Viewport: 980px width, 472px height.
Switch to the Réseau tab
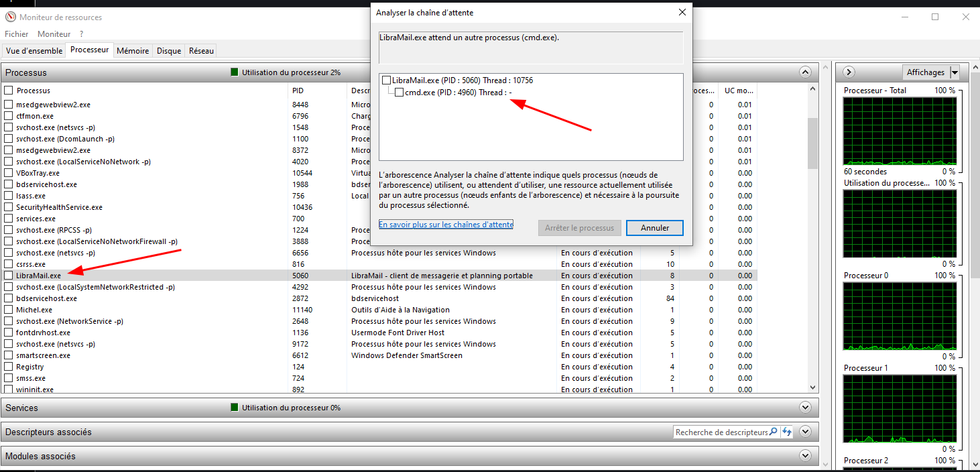pyautogui.click(x=202, y=51)
